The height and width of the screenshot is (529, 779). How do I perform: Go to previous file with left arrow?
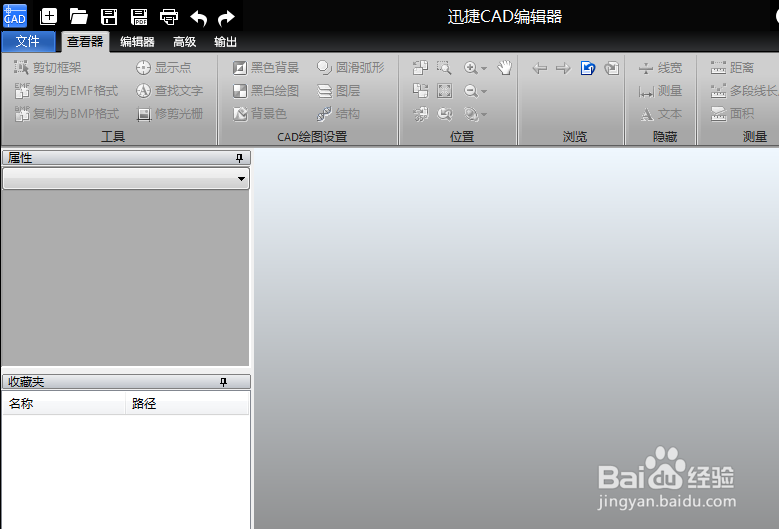pyautogui.click(x=540, y=68)
